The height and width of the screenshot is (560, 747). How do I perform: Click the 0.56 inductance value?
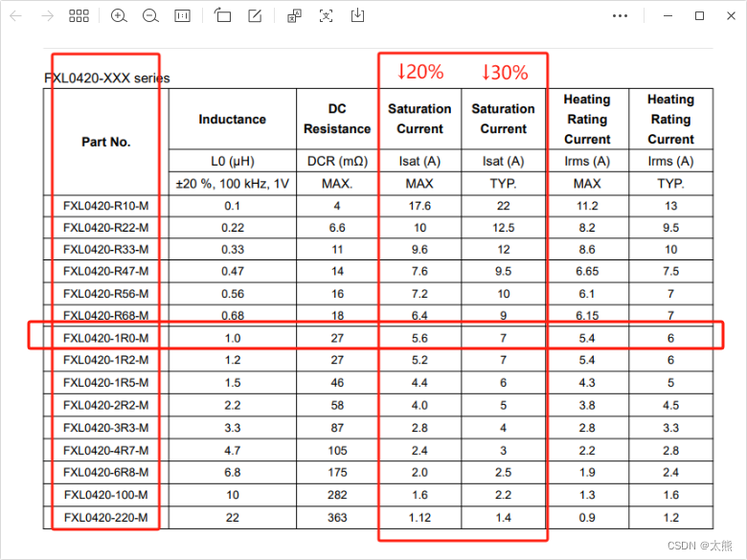(233, 294)
